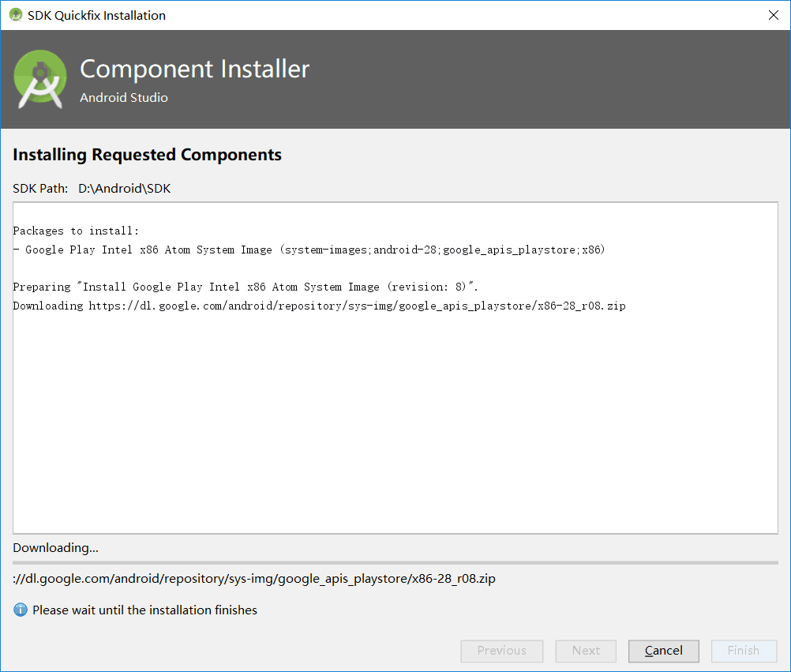Click the 'Downloading...' status label
This screenshot has width=791, height=672.
(55, 548)
